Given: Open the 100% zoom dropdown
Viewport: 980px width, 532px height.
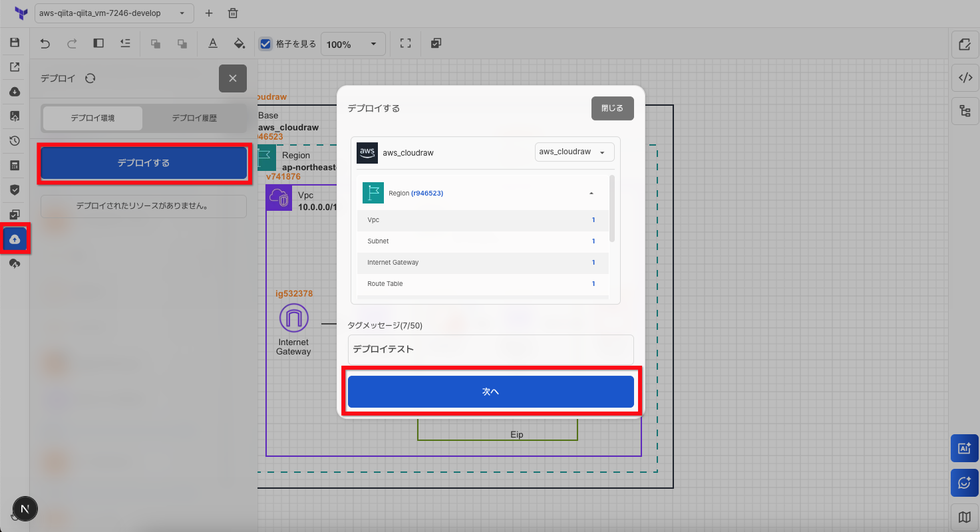Looking at the screenshot, I should pyautogui.click(x=353, y=45).
